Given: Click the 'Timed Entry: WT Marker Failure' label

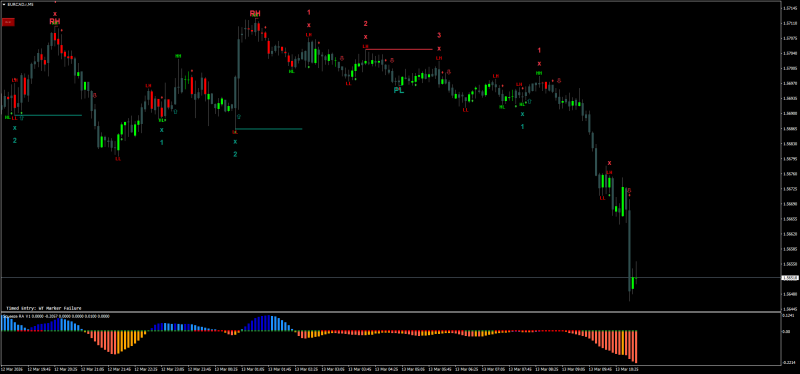Looking at the screenshot, I should click(43, 308).
